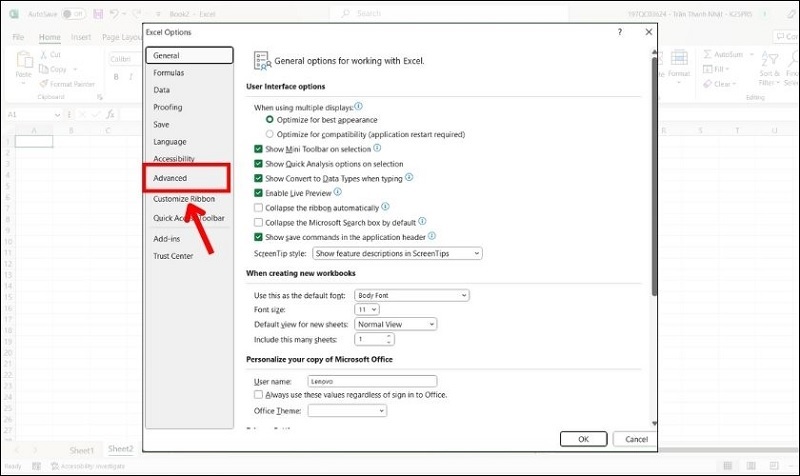
Task: Click the info icon beside multiple displays label
Action: [359, 106]
